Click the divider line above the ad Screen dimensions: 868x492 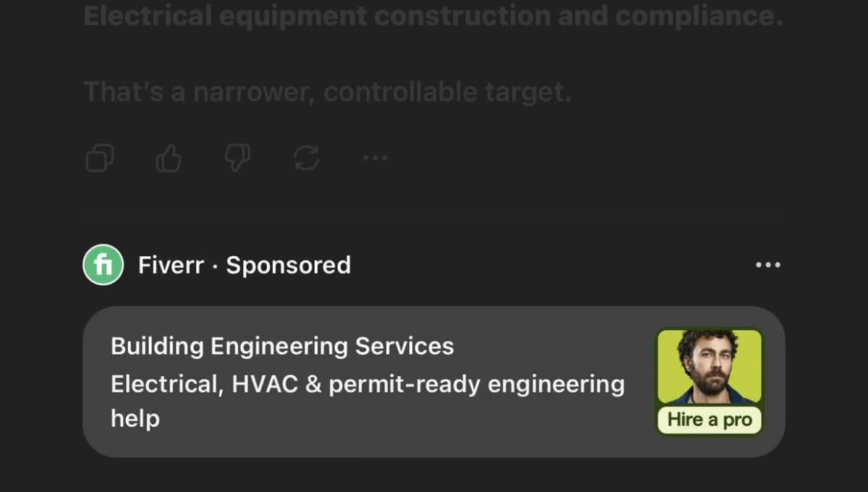click(x=434, y=215)
